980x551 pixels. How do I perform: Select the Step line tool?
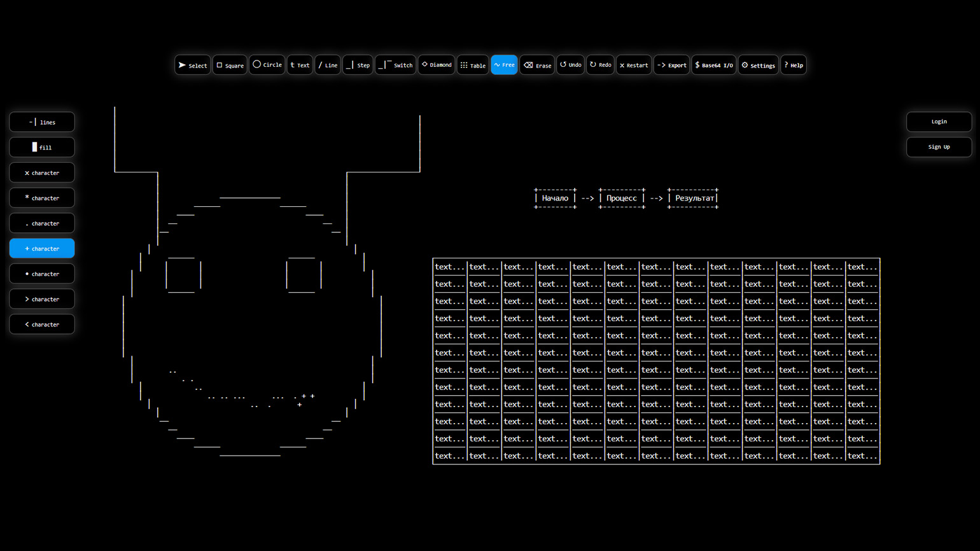[x=358, y=65]
